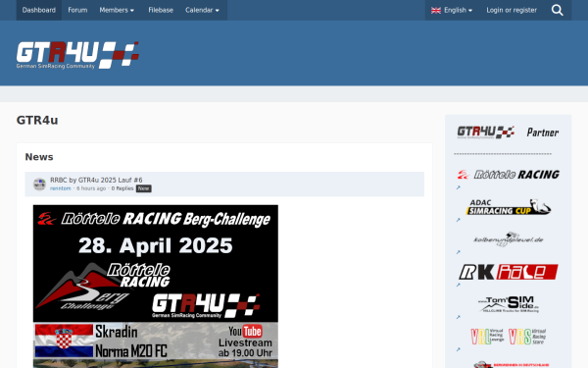Open RK Race partner logo
Screen dimensions: 588x368
tap(508, 272)
